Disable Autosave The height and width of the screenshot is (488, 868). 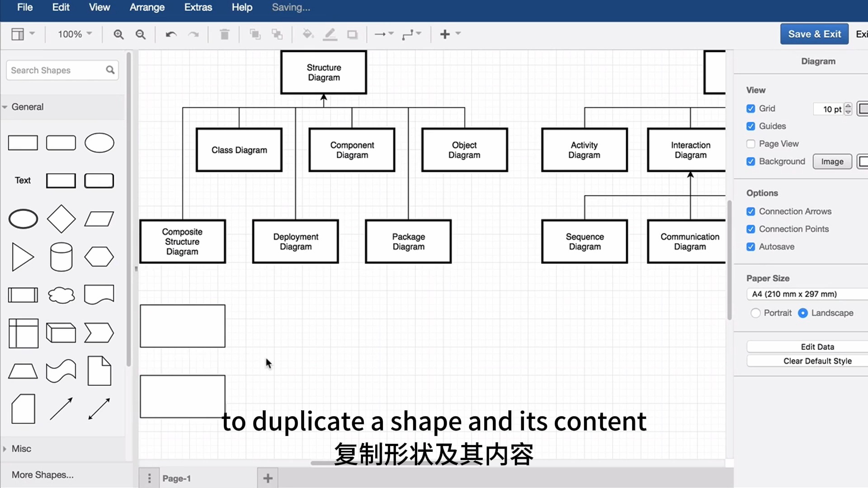coord(751,247)
